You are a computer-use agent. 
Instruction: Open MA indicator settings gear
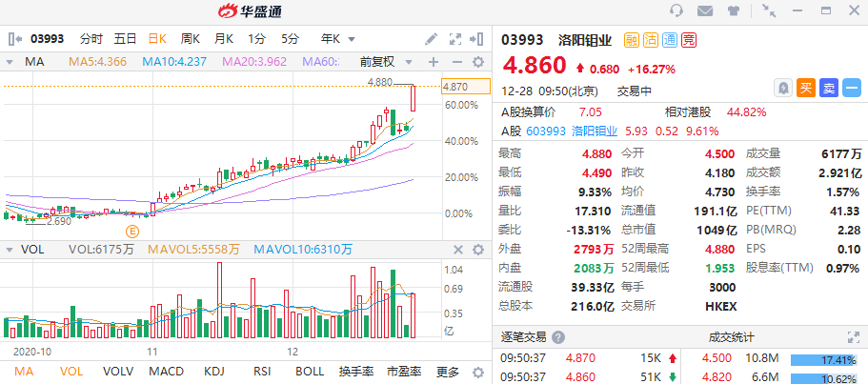pyautogui.click(x=477, y=62)
